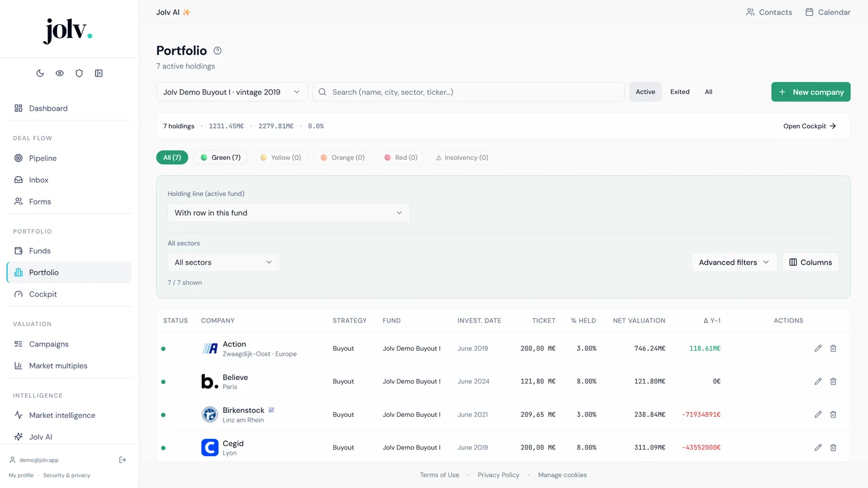Image resolution: width=868 pixels, height=488 pixels.
Task: Click the company search field
Action: (468, 92)
